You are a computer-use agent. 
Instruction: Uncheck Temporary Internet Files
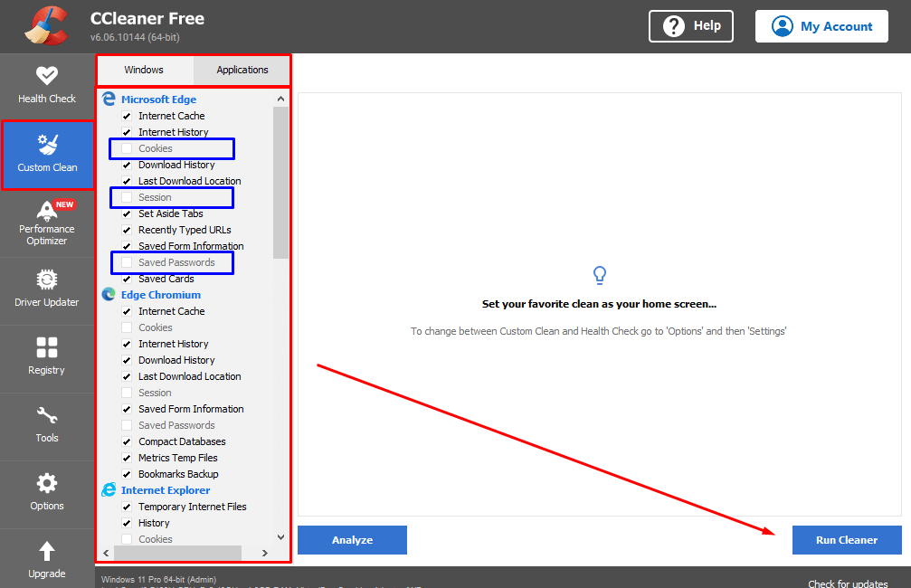[127, 506]
